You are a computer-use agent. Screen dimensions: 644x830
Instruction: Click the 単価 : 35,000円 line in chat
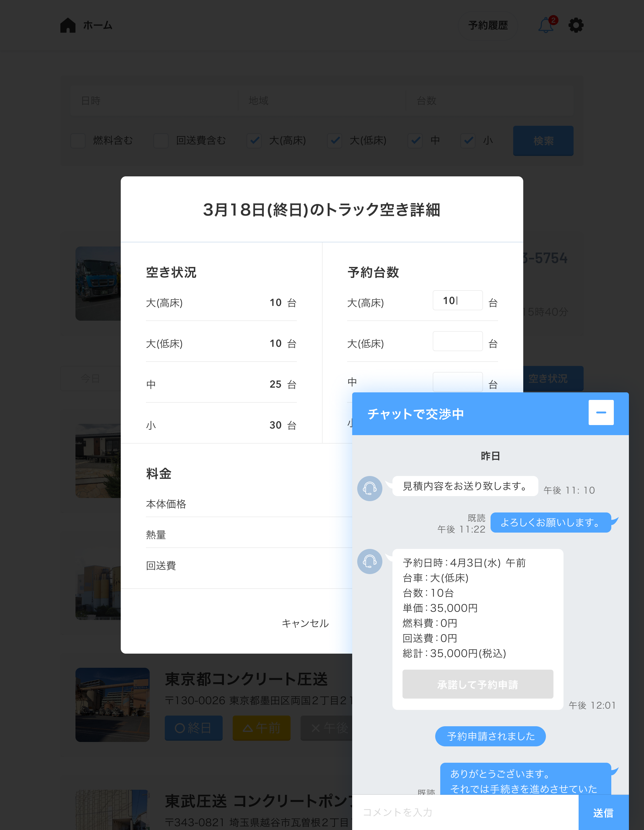click(440, 608)
